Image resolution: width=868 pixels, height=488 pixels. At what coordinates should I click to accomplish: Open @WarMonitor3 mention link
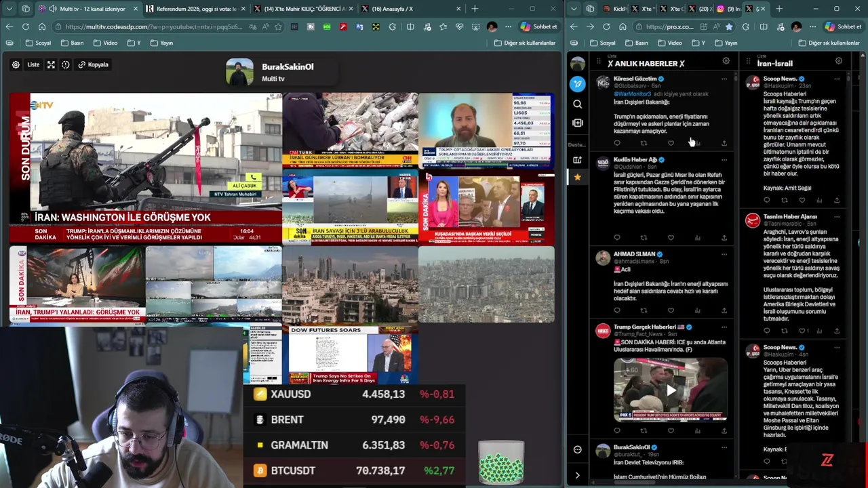pyautogui.click(x=633, y=94)
